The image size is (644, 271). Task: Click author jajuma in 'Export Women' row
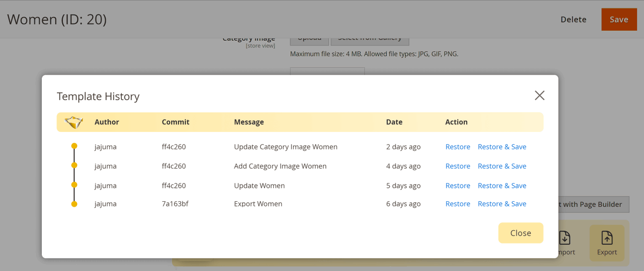click(x=105, y=204)
